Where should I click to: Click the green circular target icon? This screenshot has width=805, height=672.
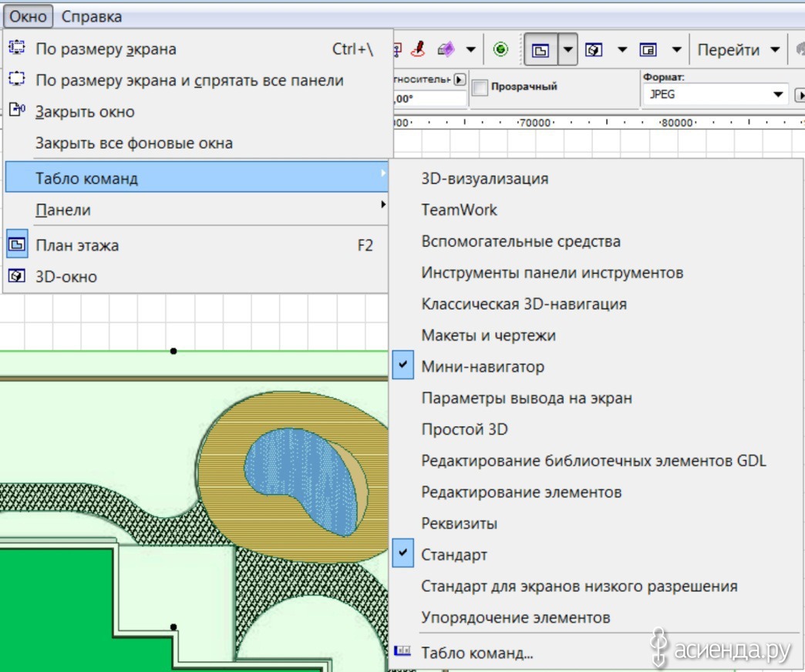[500, 49]
